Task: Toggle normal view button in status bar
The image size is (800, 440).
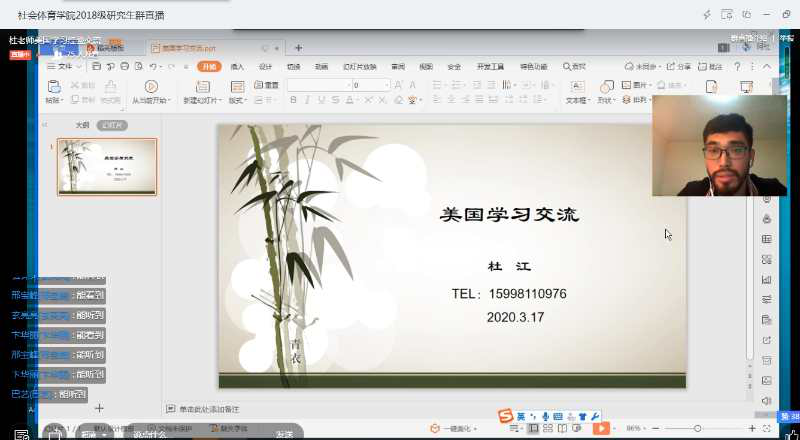Action: [533, 428]
